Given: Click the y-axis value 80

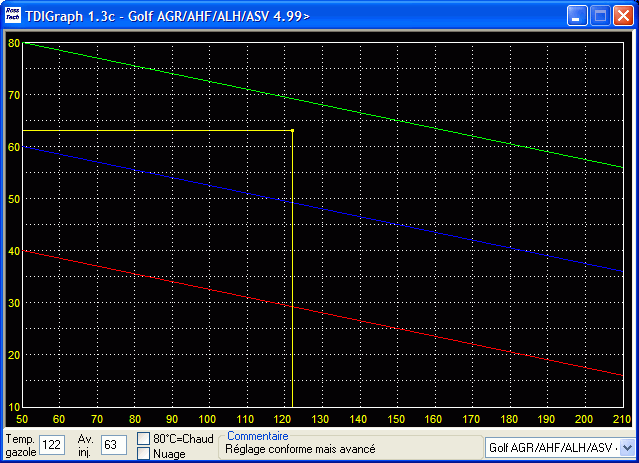Looking at the screenshot, I should click(x=14, y=43).
